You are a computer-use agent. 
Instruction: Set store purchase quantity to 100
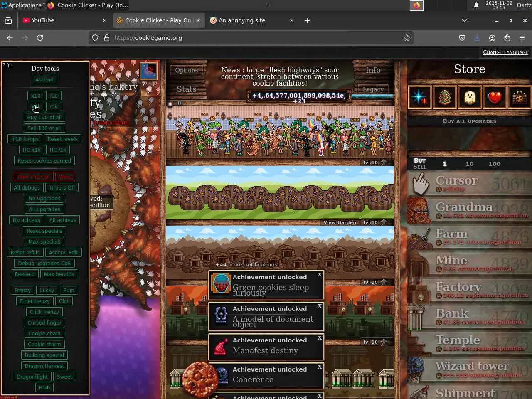tap(495, 164)
